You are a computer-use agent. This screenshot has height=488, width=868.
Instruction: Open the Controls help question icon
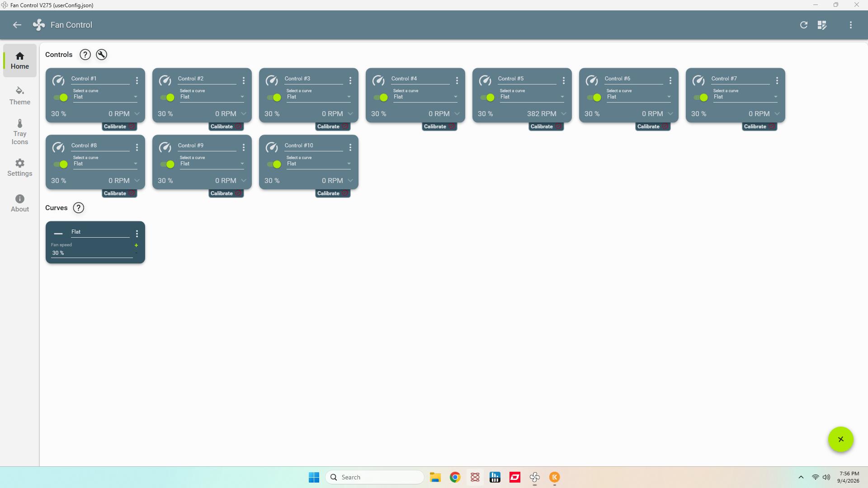pos(85,55)
